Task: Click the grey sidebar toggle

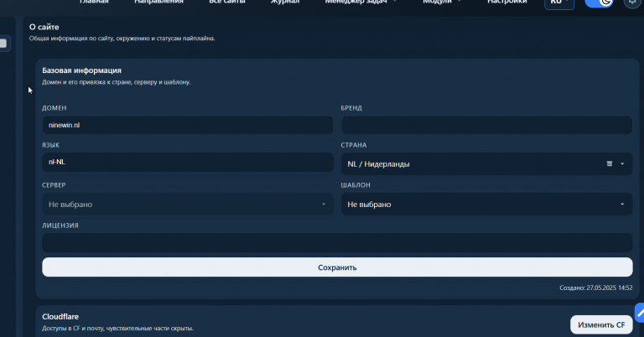Action: pos(3,43)
